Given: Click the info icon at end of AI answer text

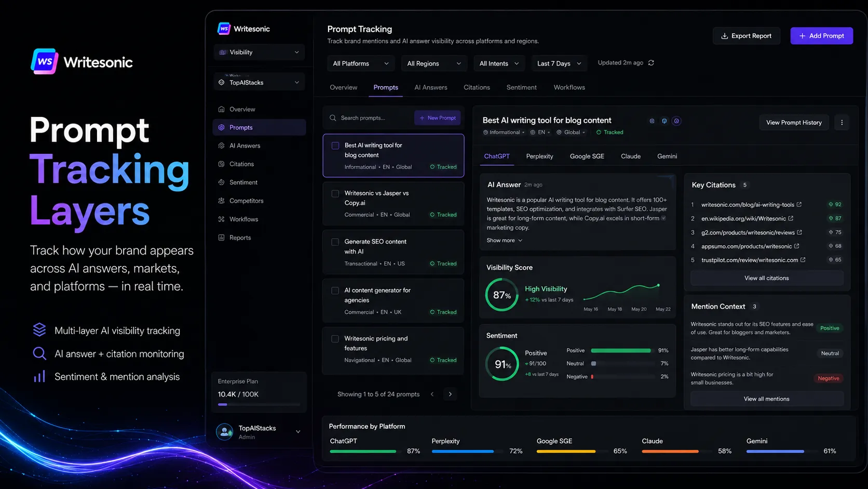Looking at the screenshot, I should coord(663,218).
